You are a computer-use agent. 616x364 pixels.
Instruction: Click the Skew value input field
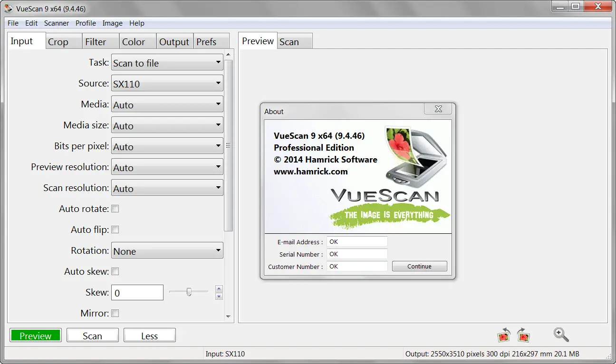coord(137,293)
